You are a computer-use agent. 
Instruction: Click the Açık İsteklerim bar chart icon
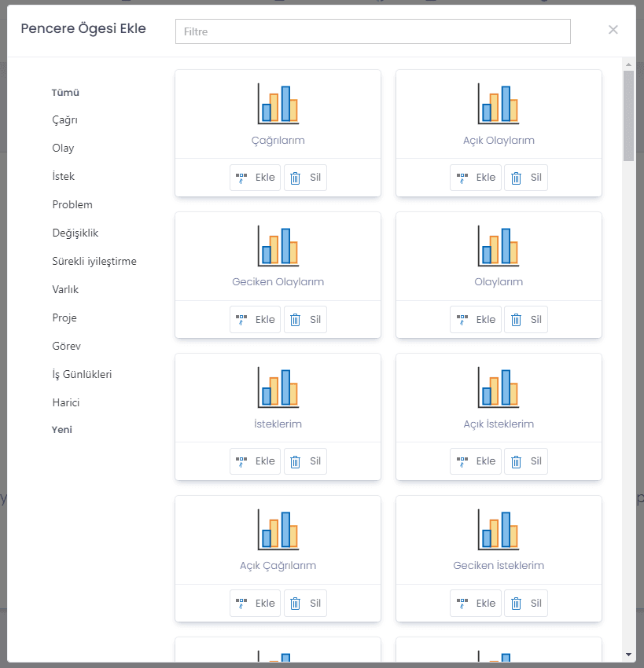pyautogui.click(x=499, y=387)
